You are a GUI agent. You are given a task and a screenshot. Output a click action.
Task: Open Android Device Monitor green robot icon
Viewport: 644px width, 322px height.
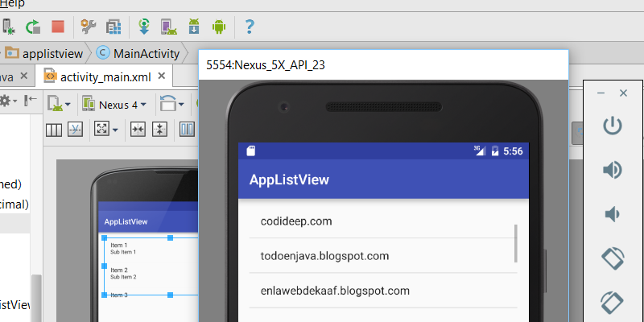pos(218,27)
